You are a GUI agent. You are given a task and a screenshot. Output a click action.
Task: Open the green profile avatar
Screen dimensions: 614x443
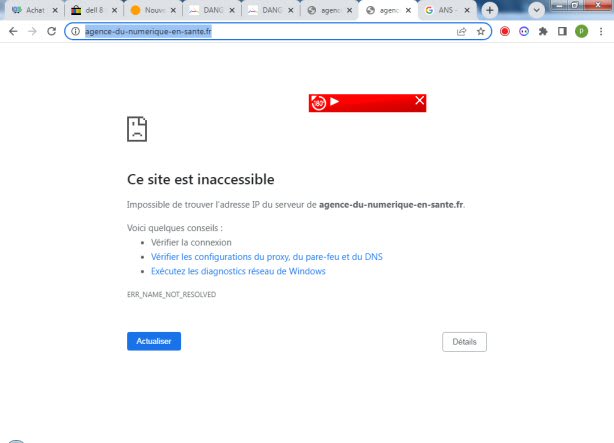click(x=581, y=31)
